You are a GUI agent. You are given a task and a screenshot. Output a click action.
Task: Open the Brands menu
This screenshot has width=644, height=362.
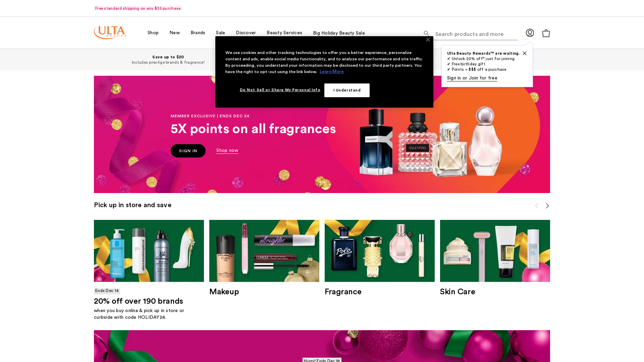click(198, 33)
